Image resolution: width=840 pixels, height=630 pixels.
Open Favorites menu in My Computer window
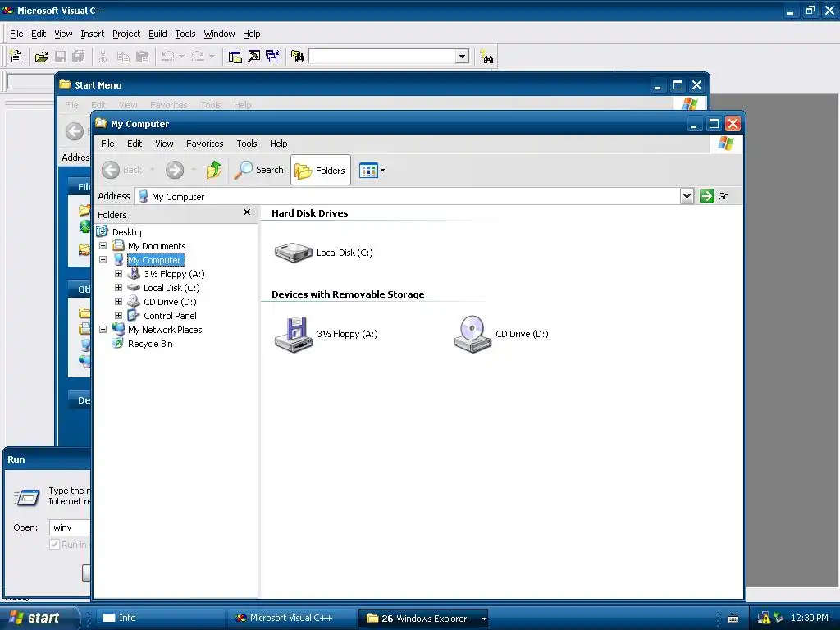click(x=204, y=144)
